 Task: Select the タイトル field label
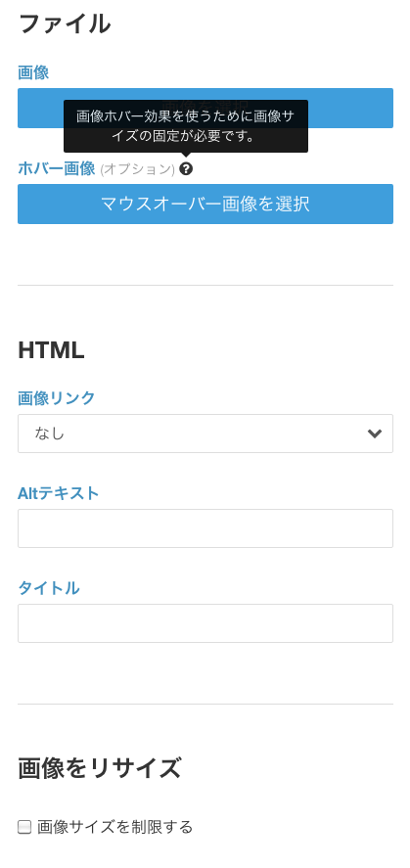click(x=49, y=588)
